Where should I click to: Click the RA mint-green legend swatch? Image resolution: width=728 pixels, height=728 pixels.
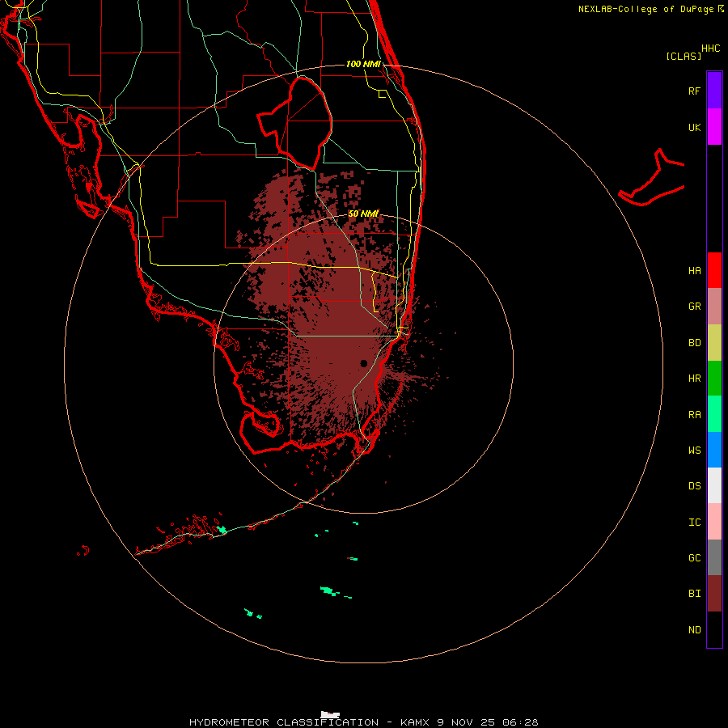714,414
